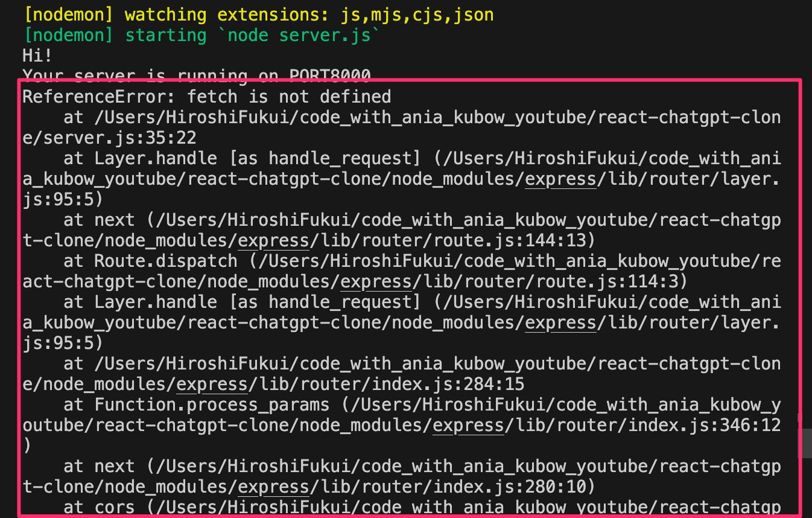
Task: Click the underlined express in index.js:346 path
Action: click(x=468, y=424)
